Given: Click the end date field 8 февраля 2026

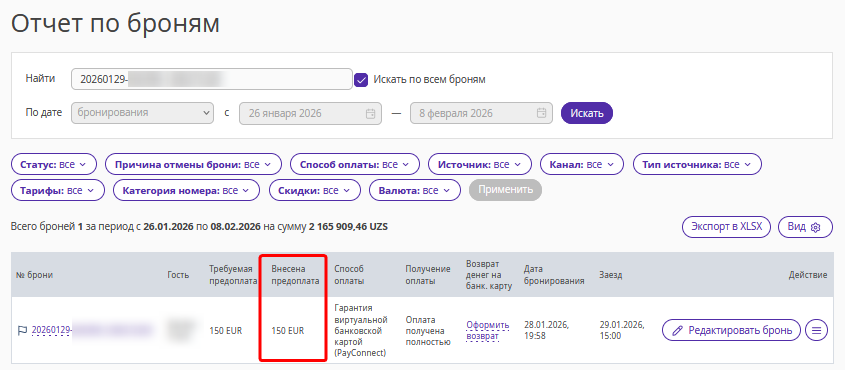Looking at the screenshot, I should tap(481, 114).
